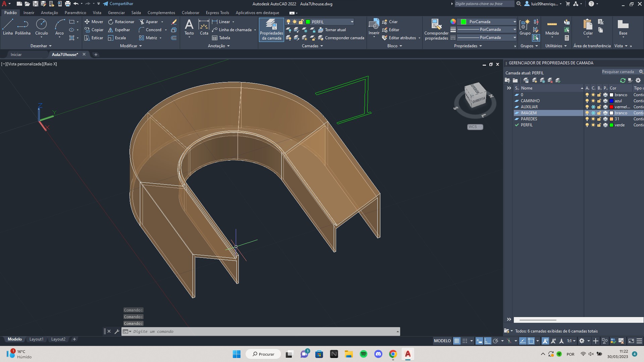Select the Arco tool
The image size is (644, 362).
click(x=59, y=27)
